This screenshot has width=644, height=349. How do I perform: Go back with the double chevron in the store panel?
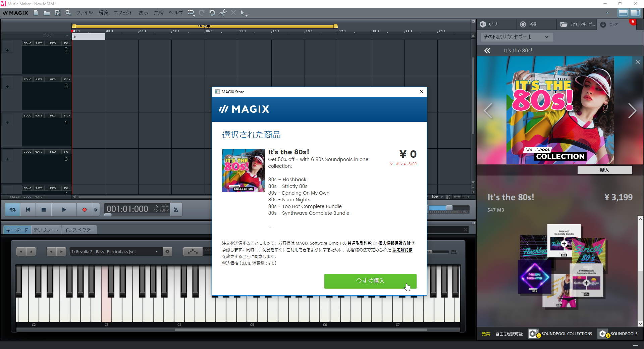[487, 51]
